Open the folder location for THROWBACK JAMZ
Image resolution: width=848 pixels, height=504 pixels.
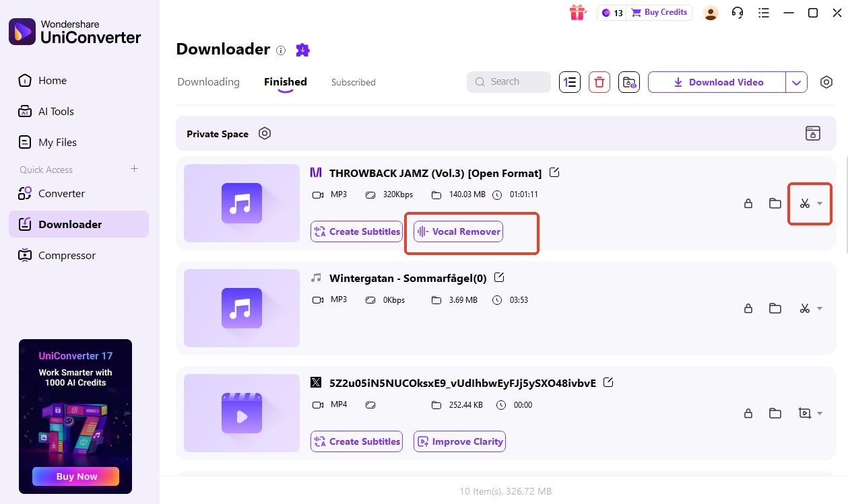tap(775, 203)
